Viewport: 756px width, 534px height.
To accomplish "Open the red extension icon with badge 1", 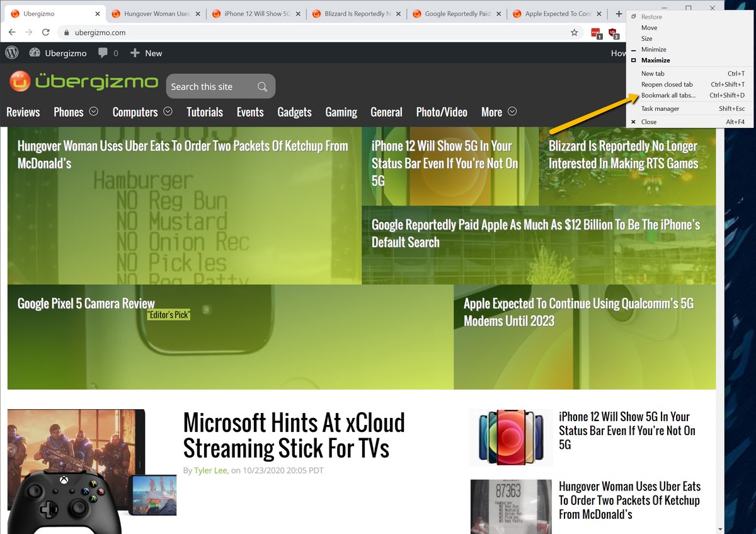I will 596,33.
